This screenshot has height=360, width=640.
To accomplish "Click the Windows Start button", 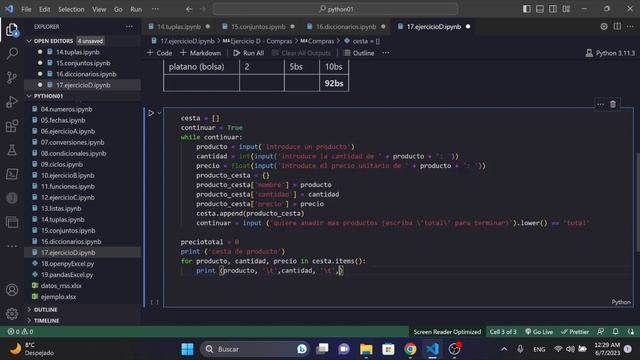I will point(187,349).
